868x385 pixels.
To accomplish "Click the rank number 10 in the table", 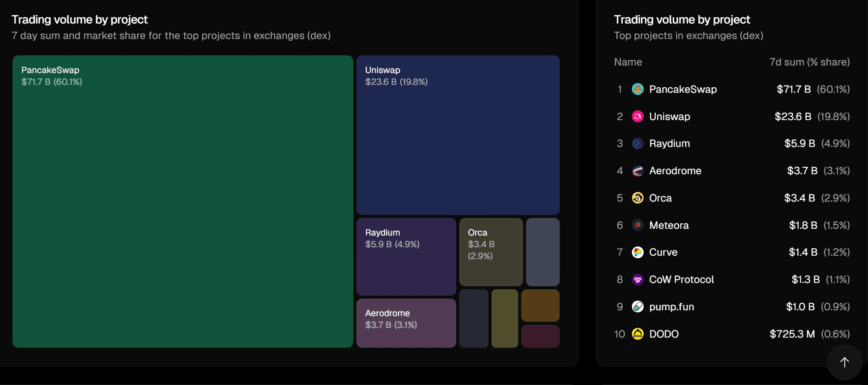I will [620, 334].
